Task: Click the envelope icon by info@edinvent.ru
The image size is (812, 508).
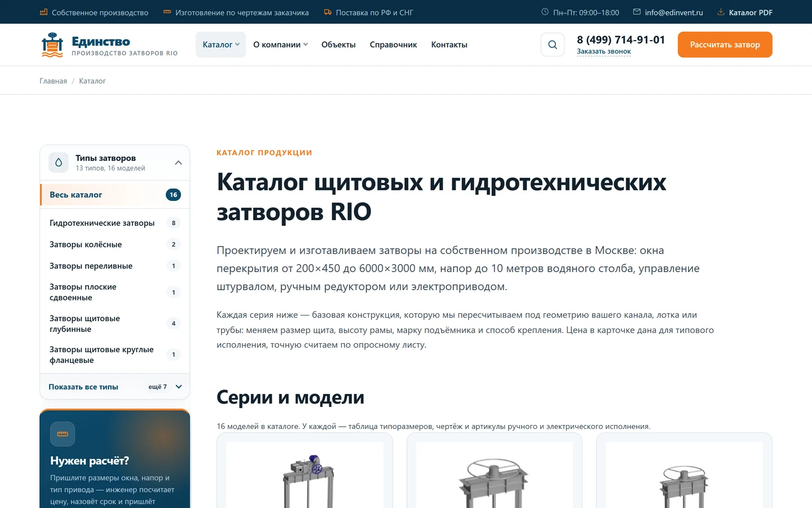Action: click(x=637, y=12)
